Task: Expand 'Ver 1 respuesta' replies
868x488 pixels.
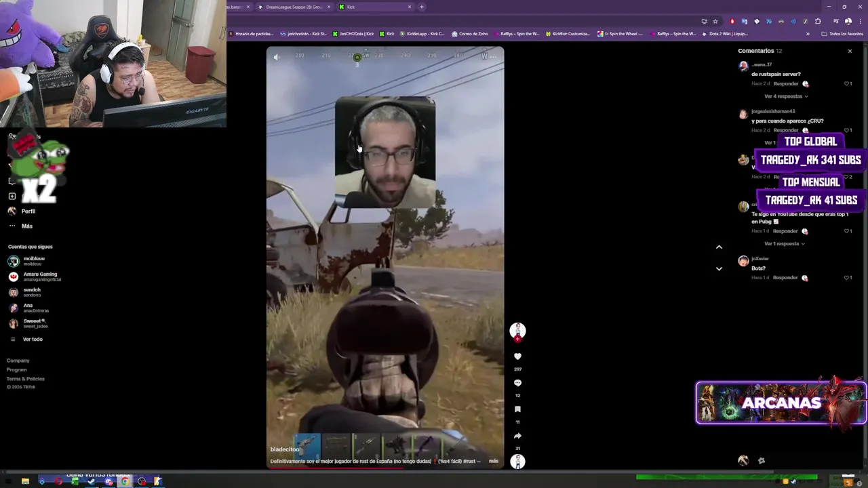Action: click(785, 244)
